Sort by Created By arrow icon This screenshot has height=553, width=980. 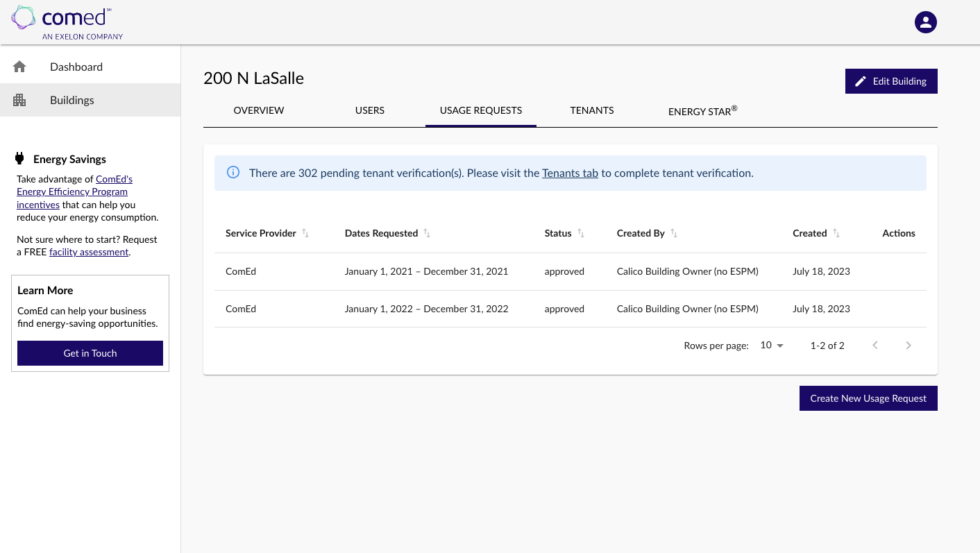674,233
